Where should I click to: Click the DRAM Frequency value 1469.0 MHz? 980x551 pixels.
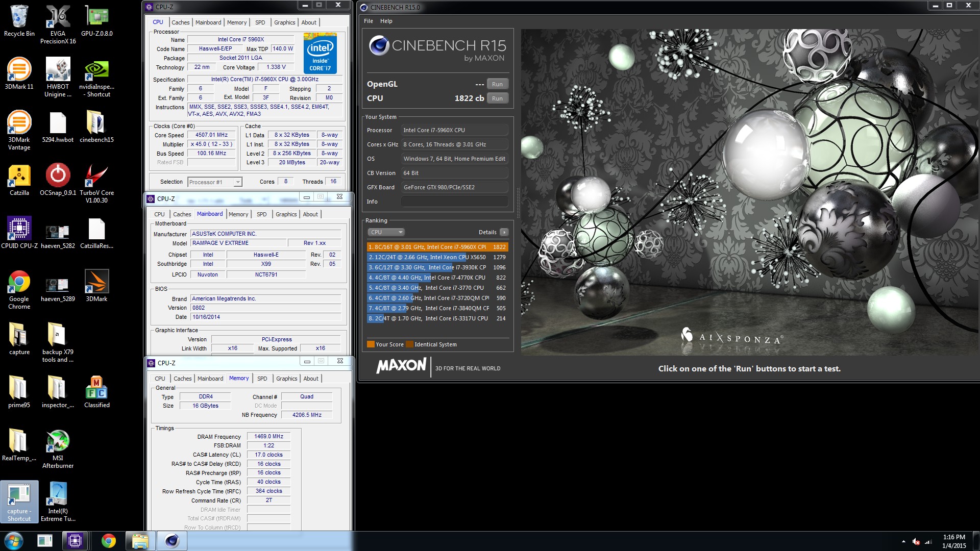tap(268, 437)
